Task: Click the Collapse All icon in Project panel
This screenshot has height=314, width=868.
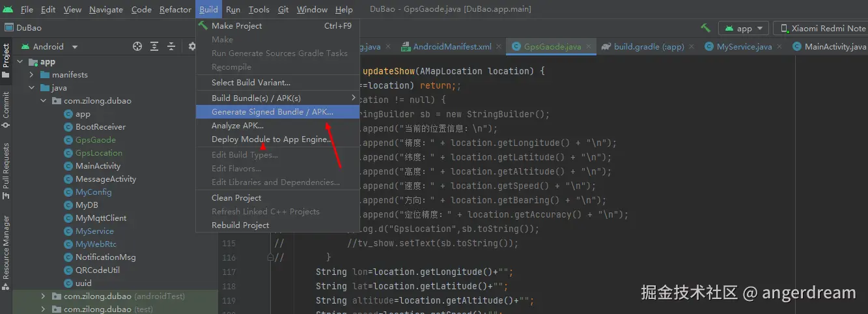Action: 171,47
